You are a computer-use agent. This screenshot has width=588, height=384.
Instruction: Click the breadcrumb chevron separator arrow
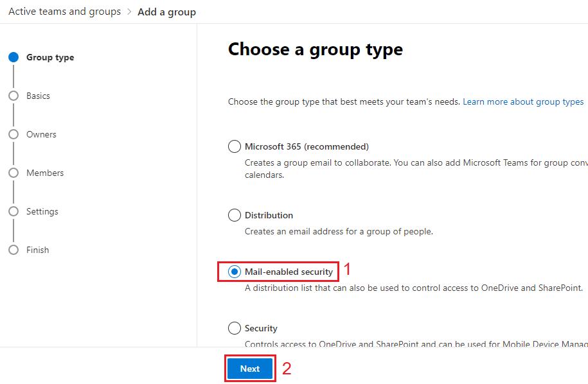pos(129,12)
